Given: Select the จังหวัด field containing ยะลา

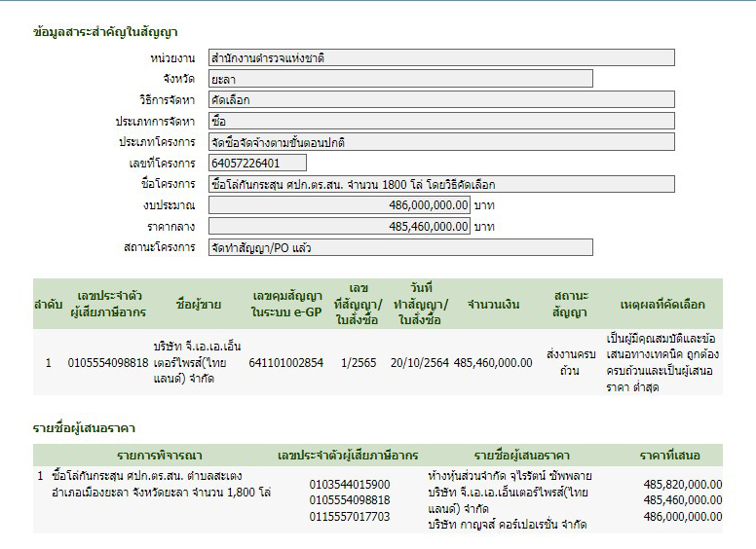Looking at the screenshot, I should [399, 79].
